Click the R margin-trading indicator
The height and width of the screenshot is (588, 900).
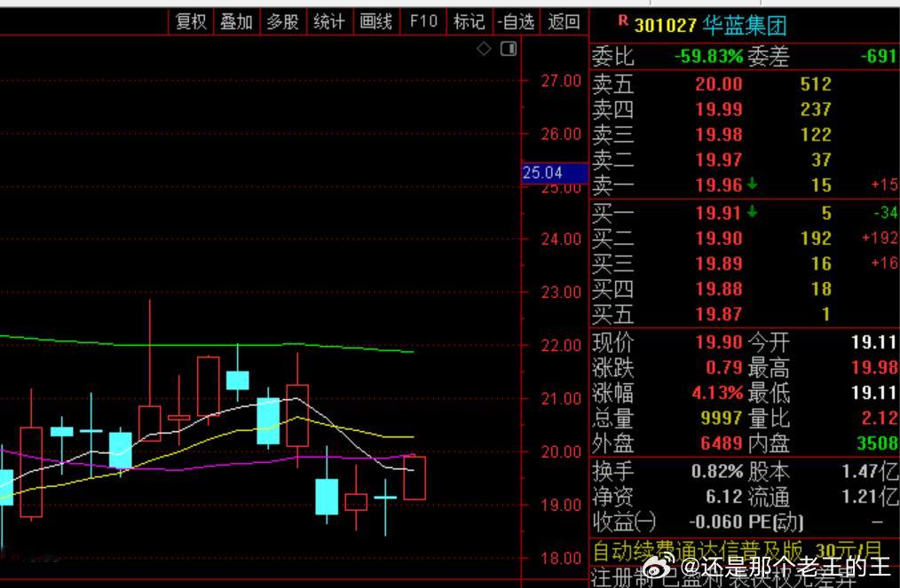(x=623, y=21)
